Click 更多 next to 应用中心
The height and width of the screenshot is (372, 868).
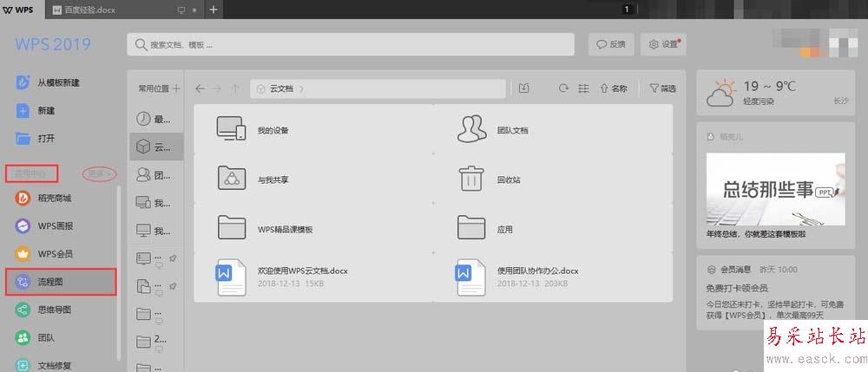tap(100, 173)
